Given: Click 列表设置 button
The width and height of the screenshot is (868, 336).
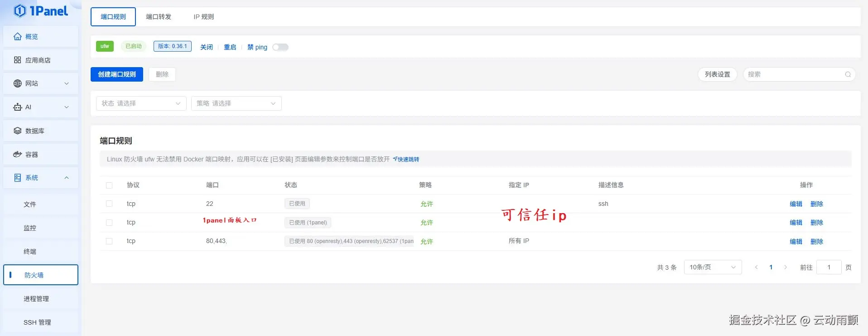Looking at the screenshot, I should (x=718, y=74).
